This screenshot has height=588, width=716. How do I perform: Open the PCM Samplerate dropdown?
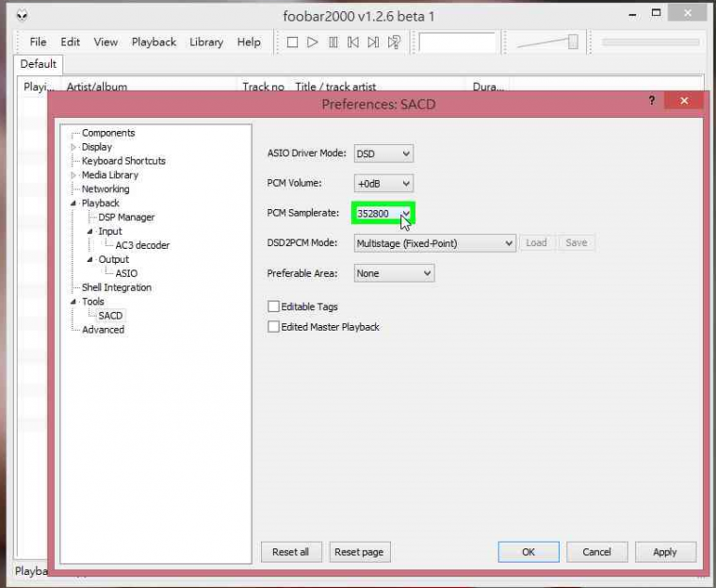383,213
